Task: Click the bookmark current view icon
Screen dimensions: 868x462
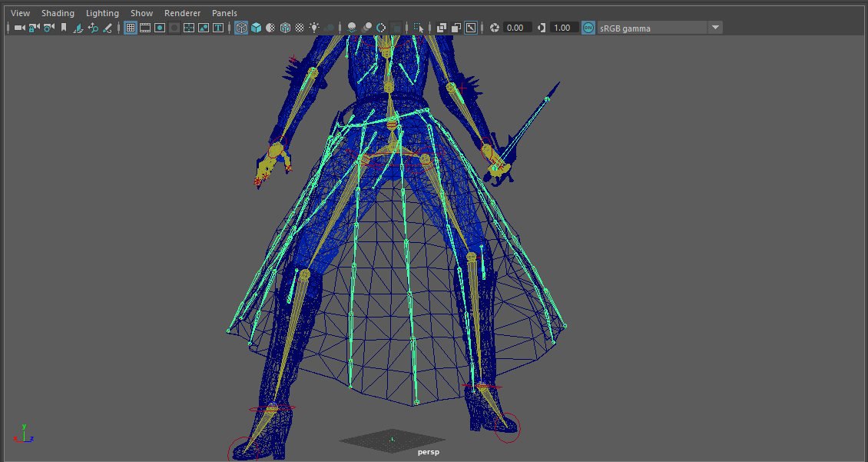Action: [x=64, y=28]
